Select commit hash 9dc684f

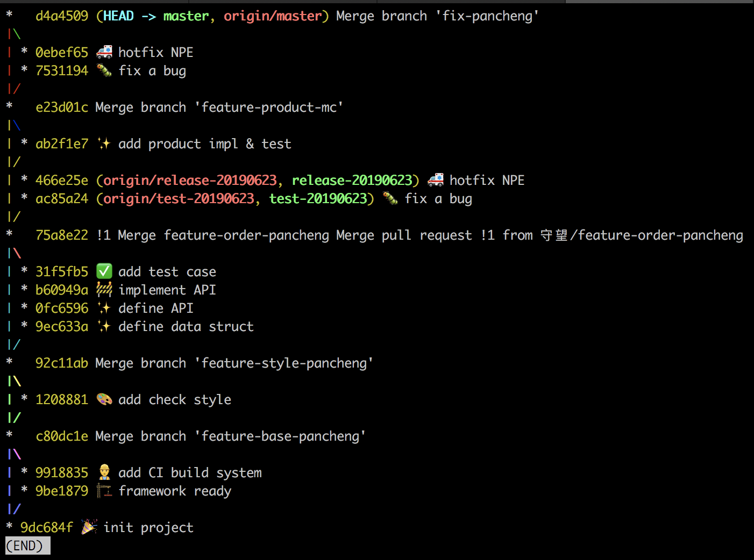tap(47, 527)
